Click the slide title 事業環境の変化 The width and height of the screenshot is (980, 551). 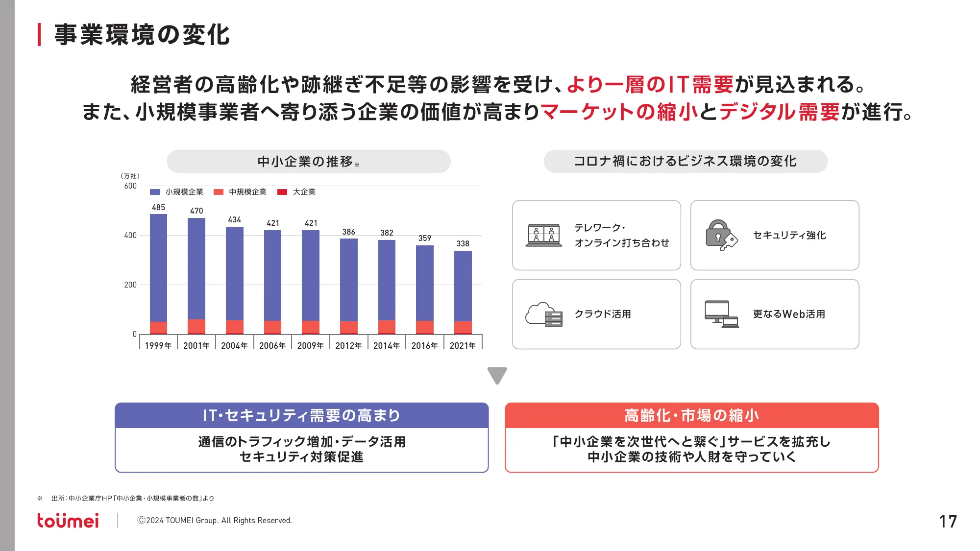(142, 35)
